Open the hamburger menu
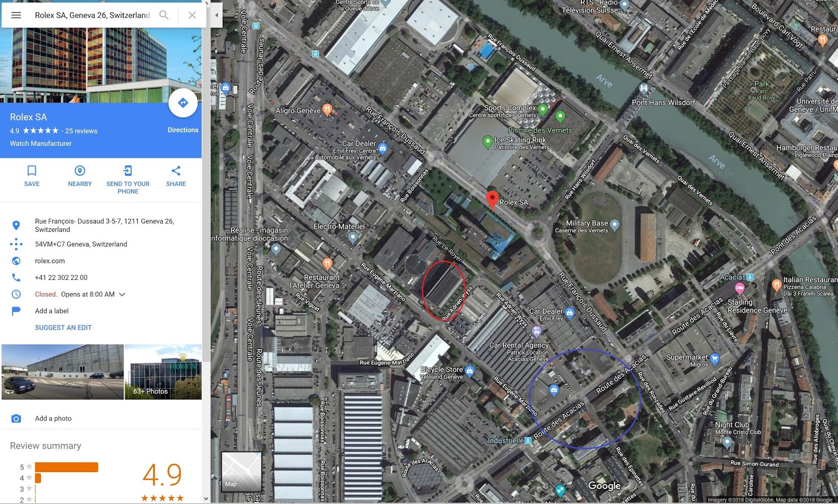The image size is (838, 504). tap(16, 15)
